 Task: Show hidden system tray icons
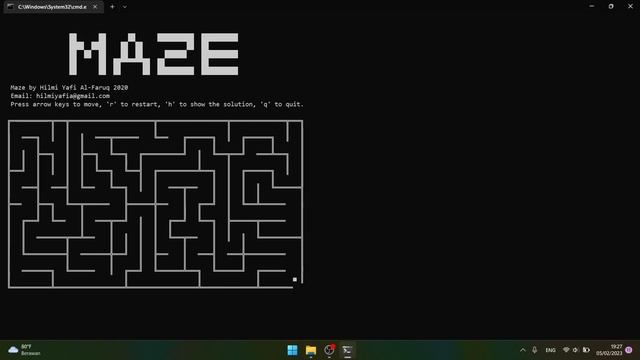click(523, 350)
